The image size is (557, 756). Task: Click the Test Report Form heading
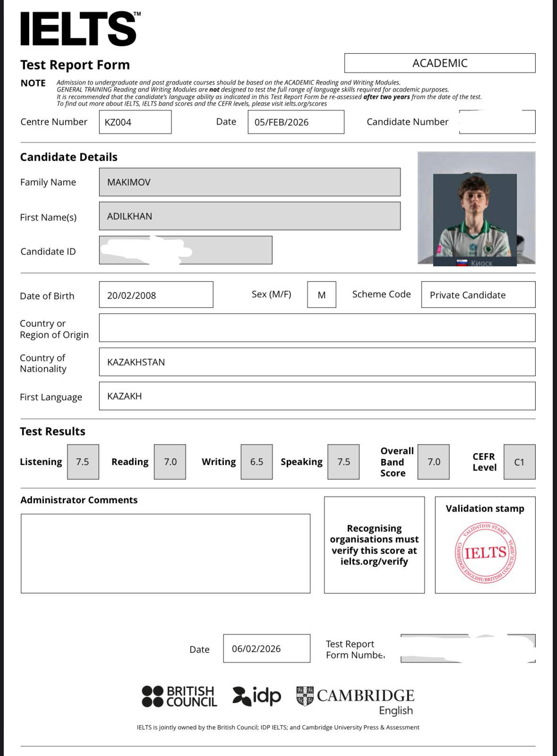click(x=75, y=65)
